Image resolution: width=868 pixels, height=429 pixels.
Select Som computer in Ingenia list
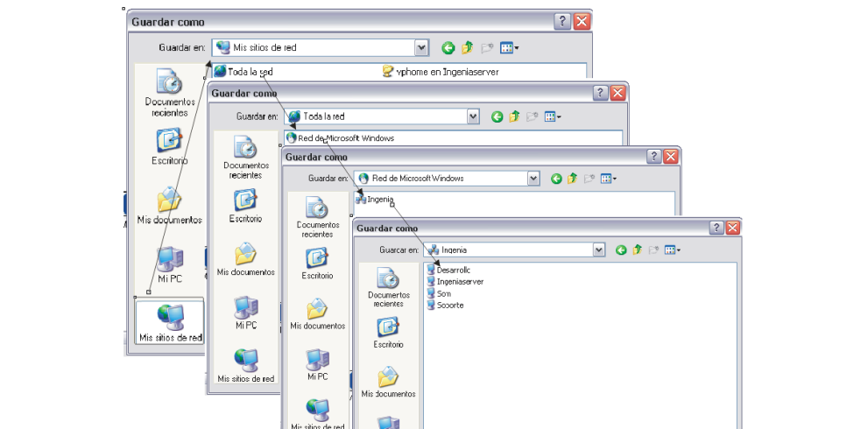(x=439, y=293)
